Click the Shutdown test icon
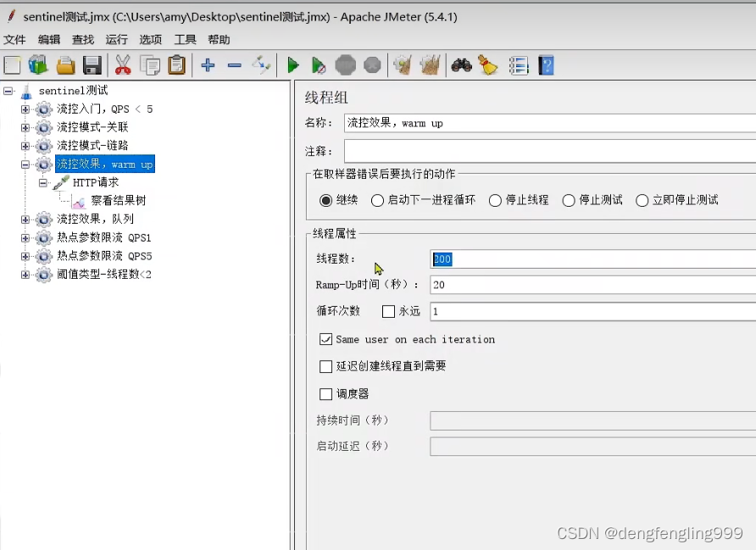756x550 pixels. click(x=372, y=65)
